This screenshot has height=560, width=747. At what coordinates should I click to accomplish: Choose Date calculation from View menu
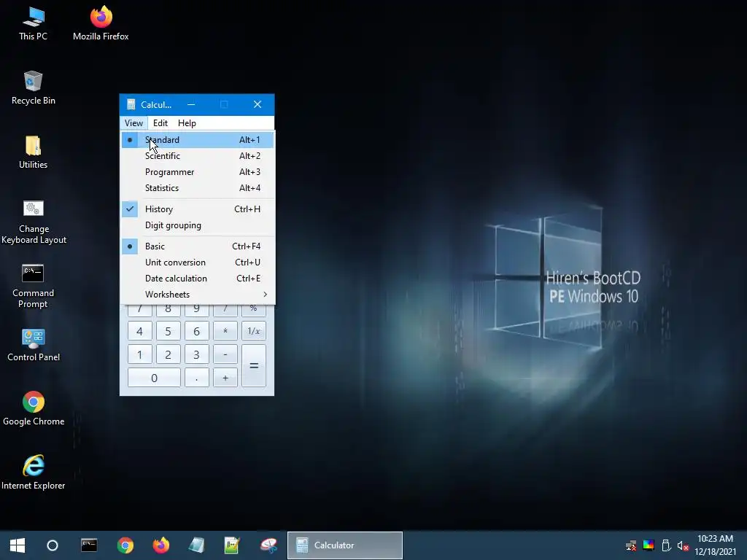click(197, 279)
